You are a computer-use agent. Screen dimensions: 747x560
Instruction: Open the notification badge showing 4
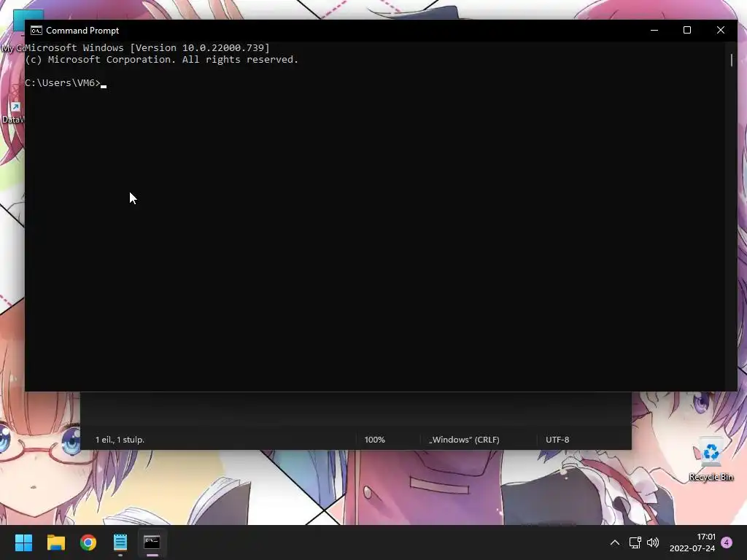[x=727, y=542]
